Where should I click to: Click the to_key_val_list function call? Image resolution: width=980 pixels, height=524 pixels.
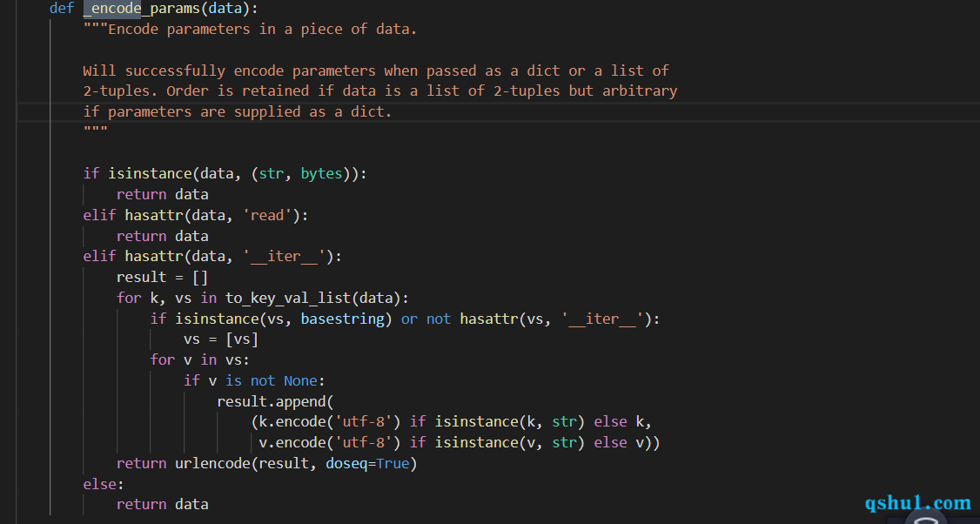tap(317, 299)
